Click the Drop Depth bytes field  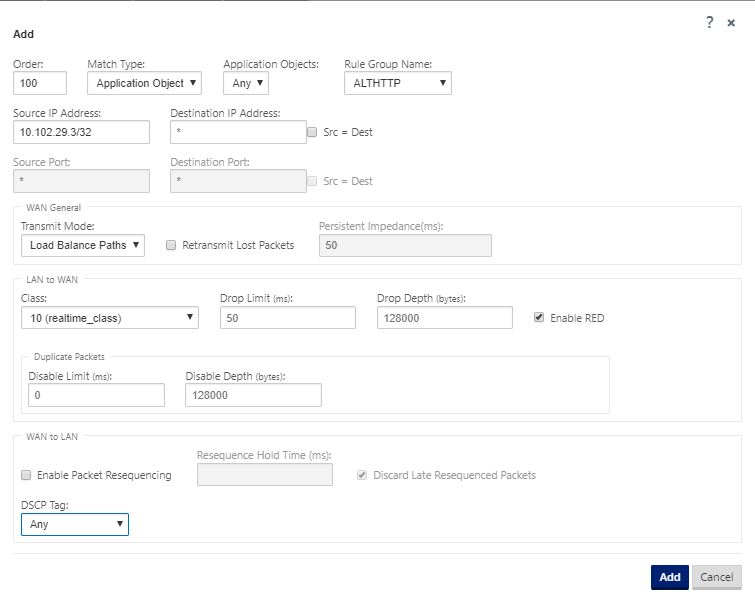pos(445,318)
